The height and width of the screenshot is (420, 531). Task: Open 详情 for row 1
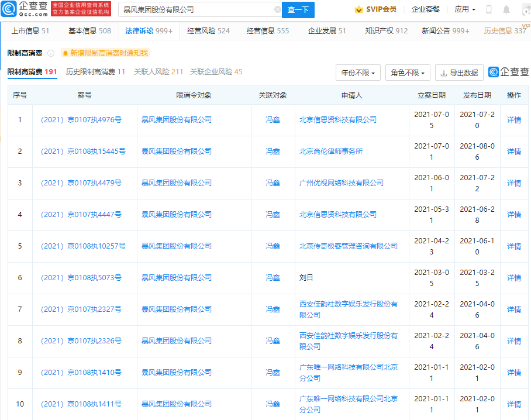click(x=513, y=120)
